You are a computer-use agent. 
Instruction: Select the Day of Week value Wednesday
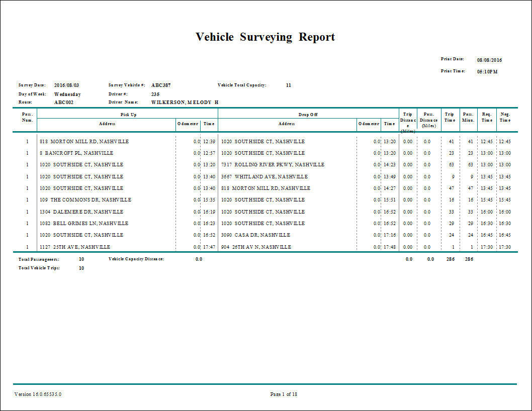point(67,93)
